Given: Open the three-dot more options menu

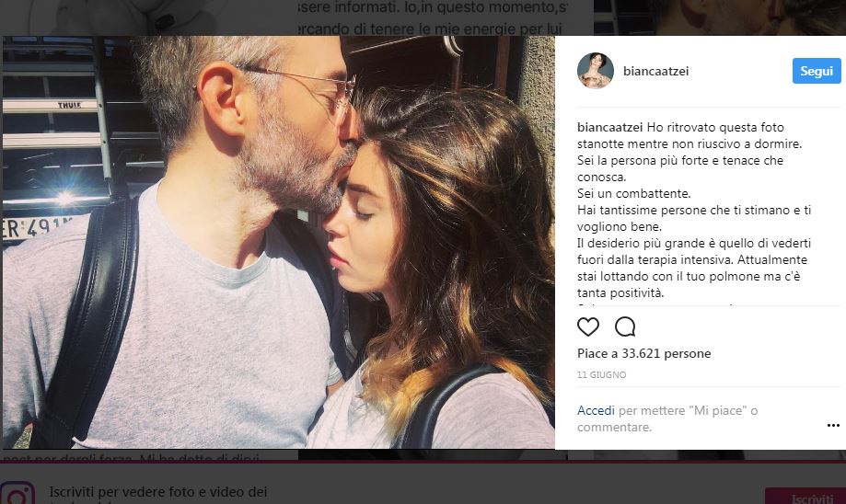Looking at the screenshot, I should pos(833,426).
